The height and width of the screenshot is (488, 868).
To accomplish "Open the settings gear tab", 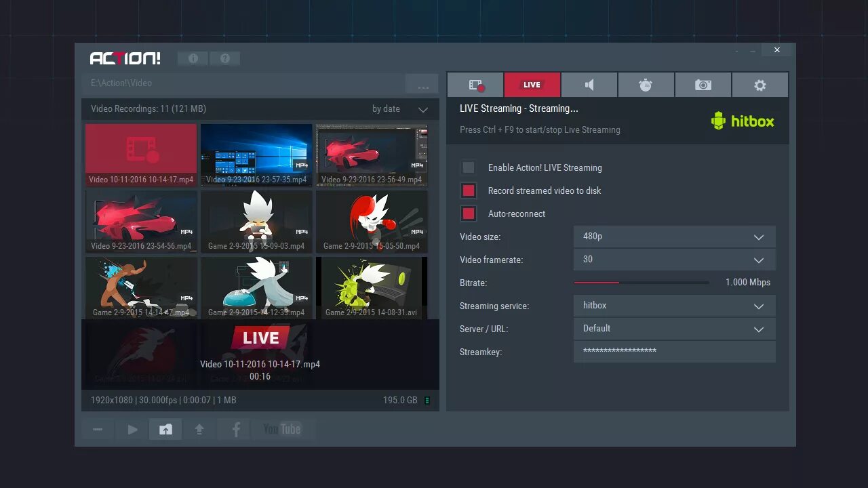I will (760, 85).
